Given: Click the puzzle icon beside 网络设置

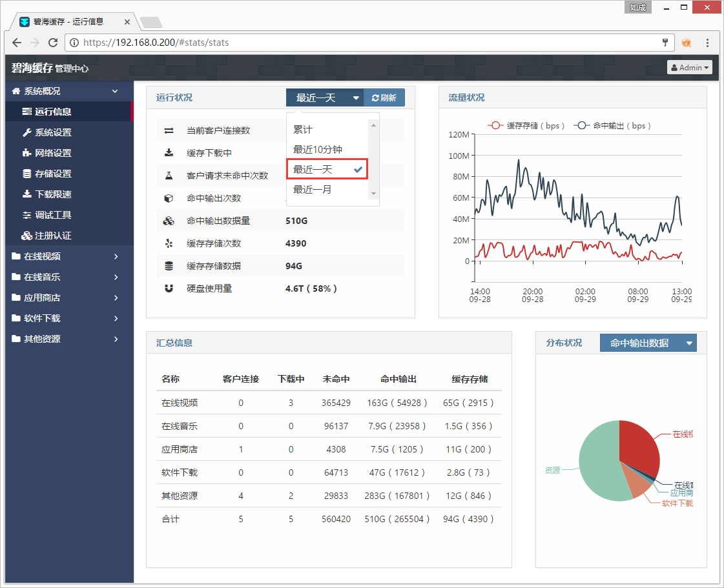Looking at the screenshot, I should (26, 153).
